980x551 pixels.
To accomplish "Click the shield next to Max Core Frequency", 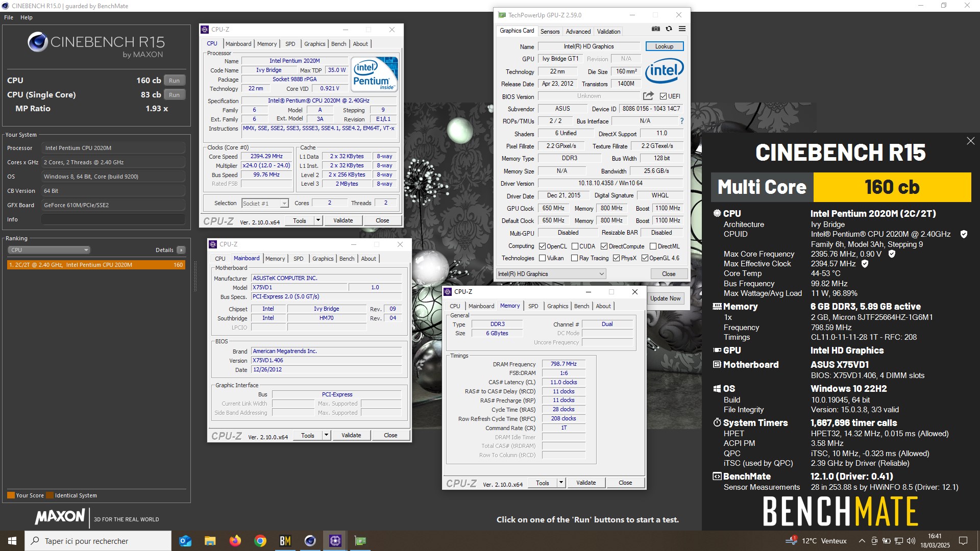I will (892, 254).
